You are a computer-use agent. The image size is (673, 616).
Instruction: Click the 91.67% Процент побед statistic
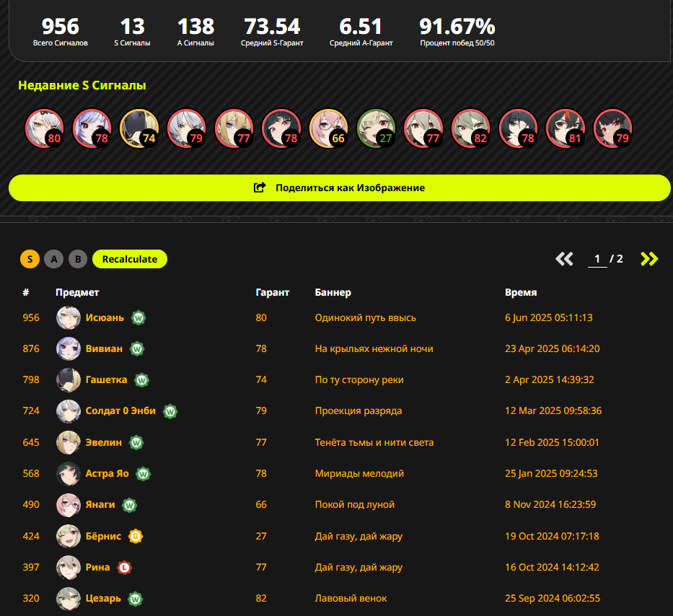click(x=457, y=32)
